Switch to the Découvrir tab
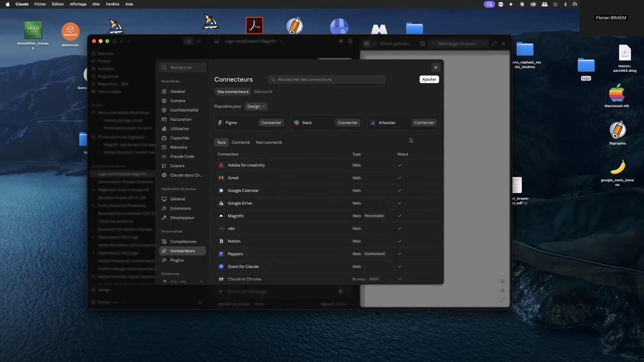Image resolution: width=644 pixels, height=362 pixels. point(263,92)
